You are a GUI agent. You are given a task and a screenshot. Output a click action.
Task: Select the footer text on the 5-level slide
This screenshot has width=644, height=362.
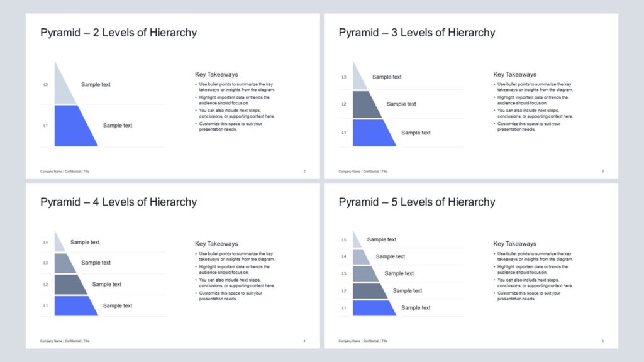click(x=363, y=341)
